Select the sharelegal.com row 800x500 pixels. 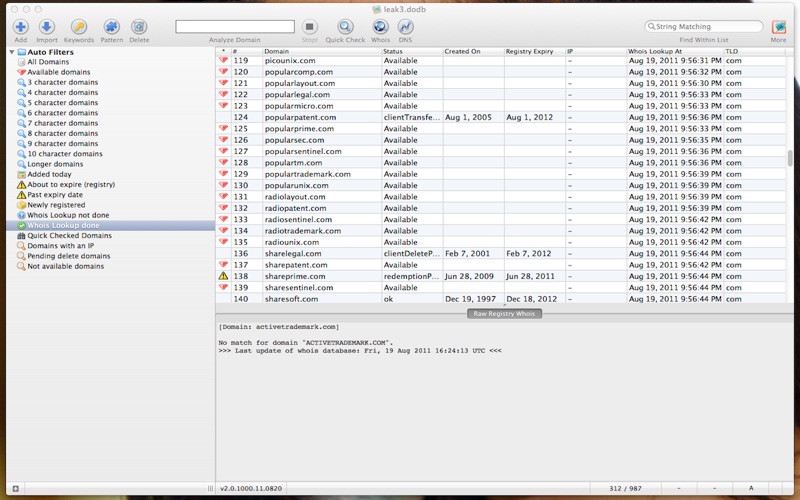coord(501,254)
